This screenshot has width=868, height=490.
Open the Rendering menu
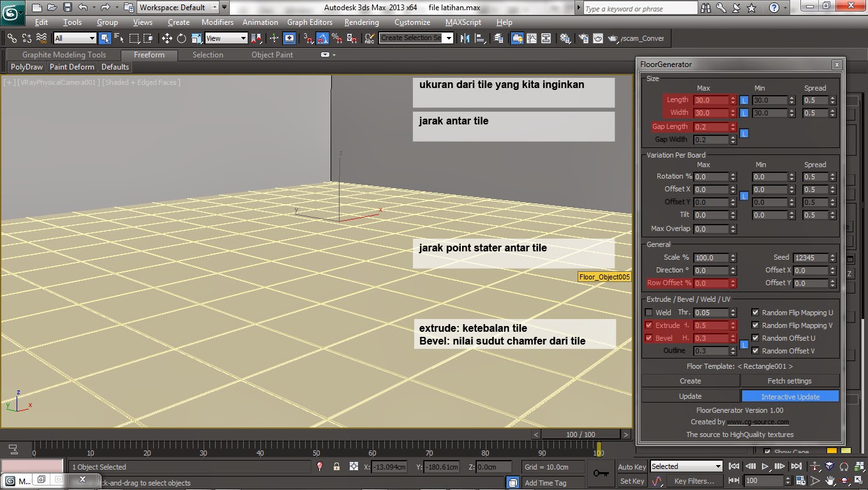[x=361, y=22]
